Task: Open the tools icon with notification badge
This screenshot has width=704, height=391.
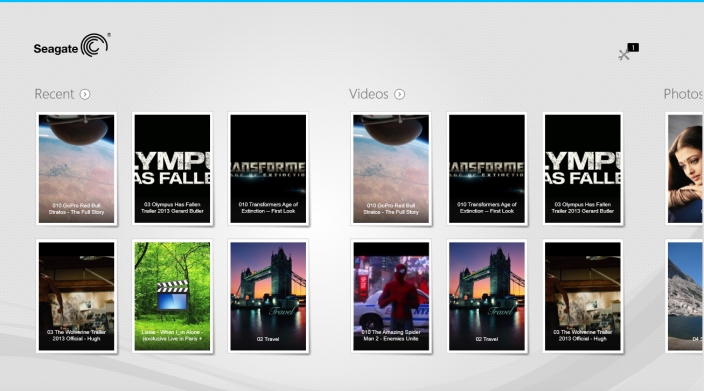Action: click(x=628, y=52)
